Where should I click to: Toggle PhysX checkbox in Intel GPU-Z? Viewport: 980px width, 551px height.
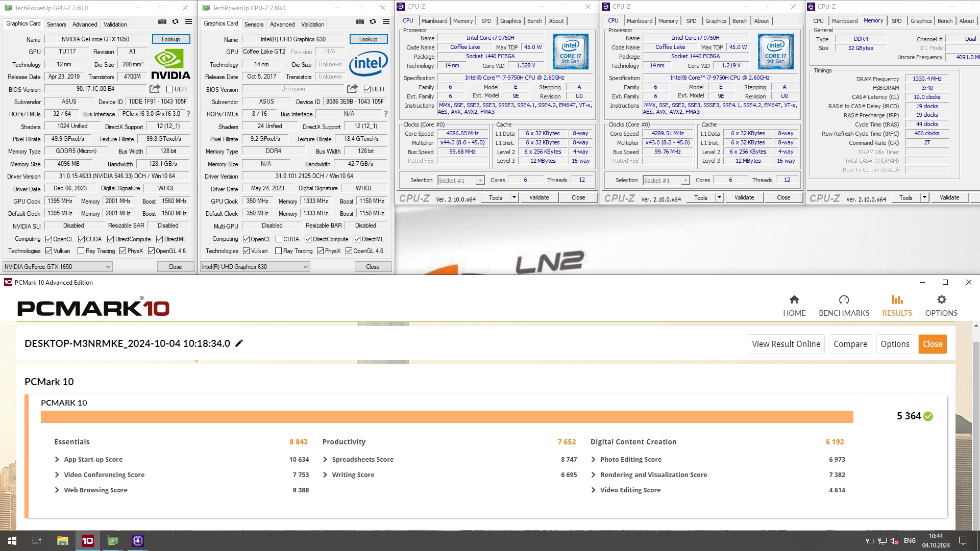[320, 251]
